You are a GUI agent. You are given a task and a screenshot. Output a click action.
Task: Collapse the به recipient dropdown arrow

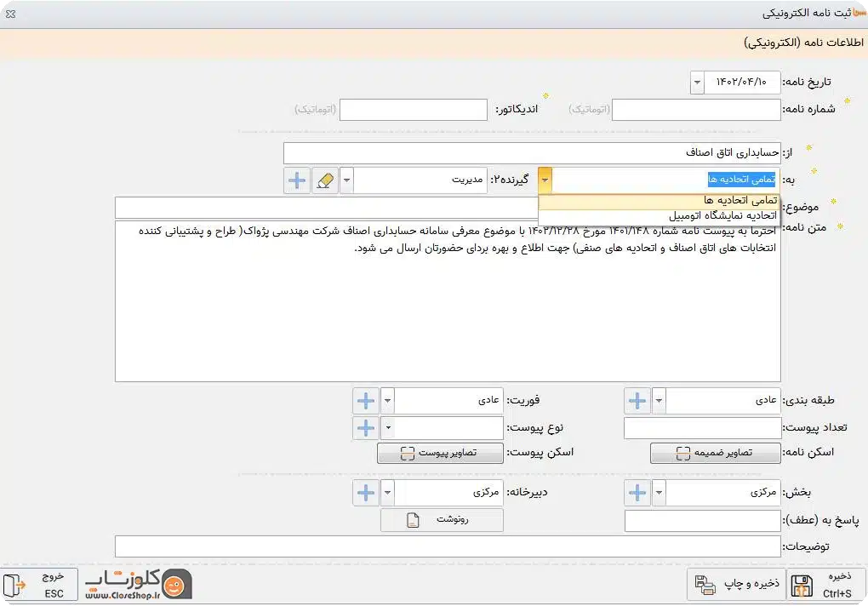545,180
